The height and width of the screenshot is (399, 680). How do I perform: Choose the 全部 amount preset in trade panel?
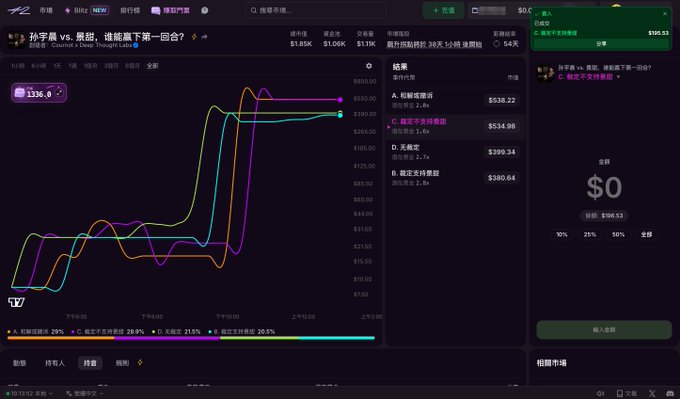pos(646,234)
